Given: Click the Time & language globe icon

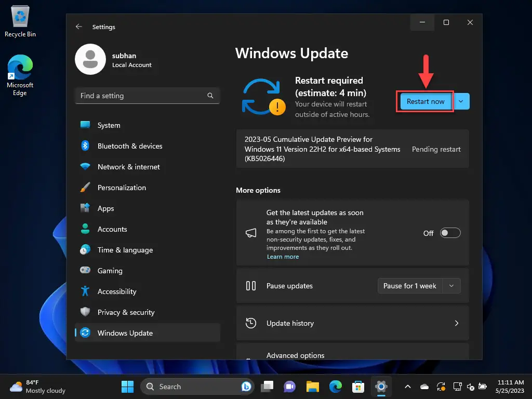Looking at the screenshot, I should (85, 250).
